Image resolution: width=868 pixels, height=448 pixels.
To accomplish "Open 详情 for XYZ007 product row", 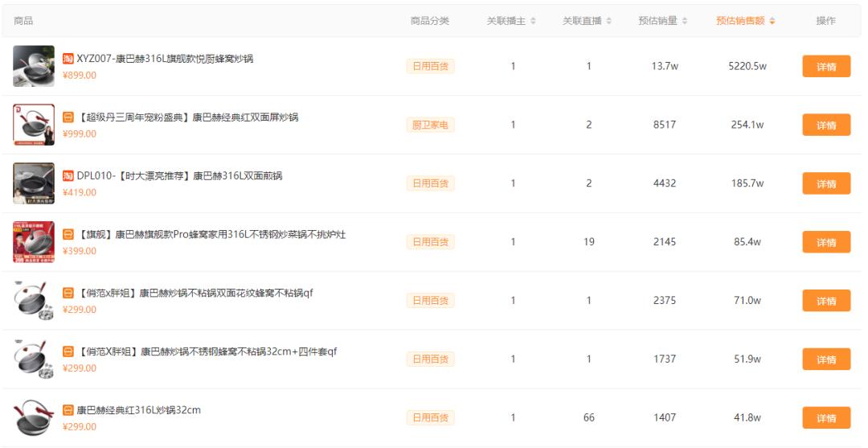I will tap(826, 67).
